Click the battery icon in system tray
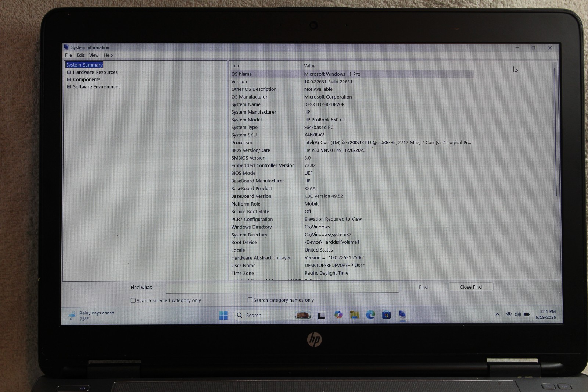 tap(527, 314)
